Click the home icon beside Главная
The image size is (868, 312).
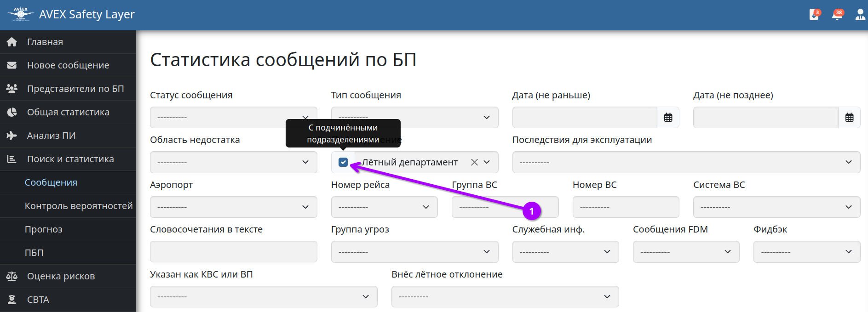12,42
